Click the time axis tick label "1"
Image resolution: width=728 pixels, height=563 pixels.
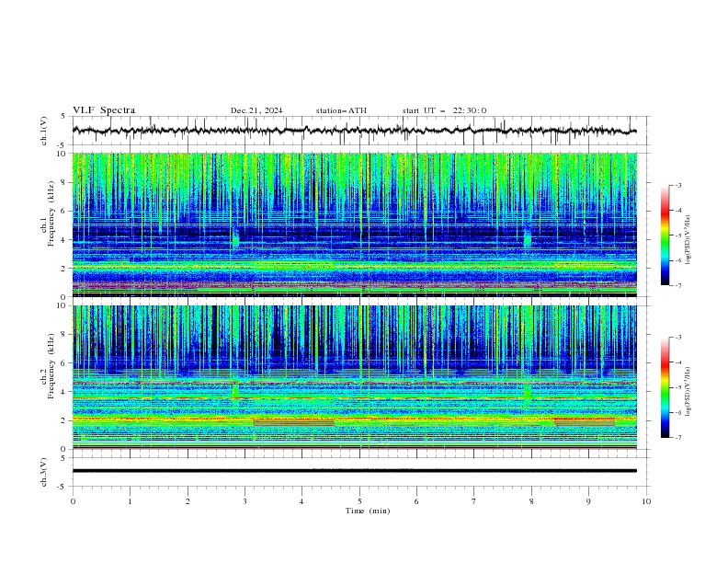point(130,501)
